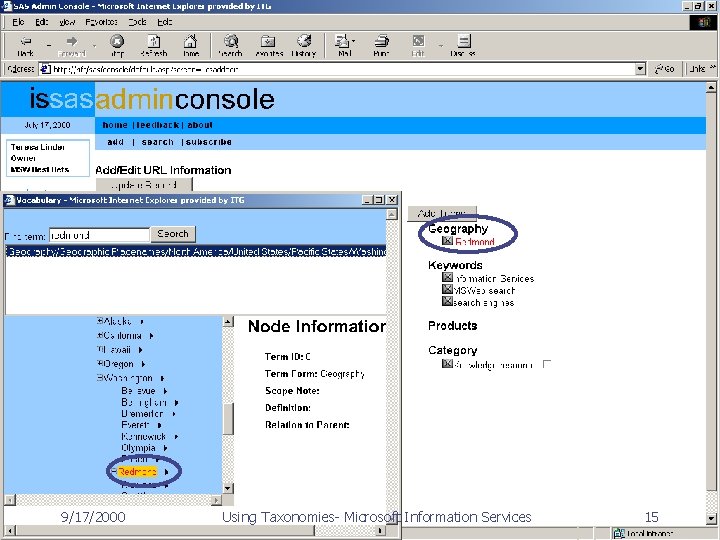
Task: Remove the Redmond geography term checkbox
Action: [447, 241]
